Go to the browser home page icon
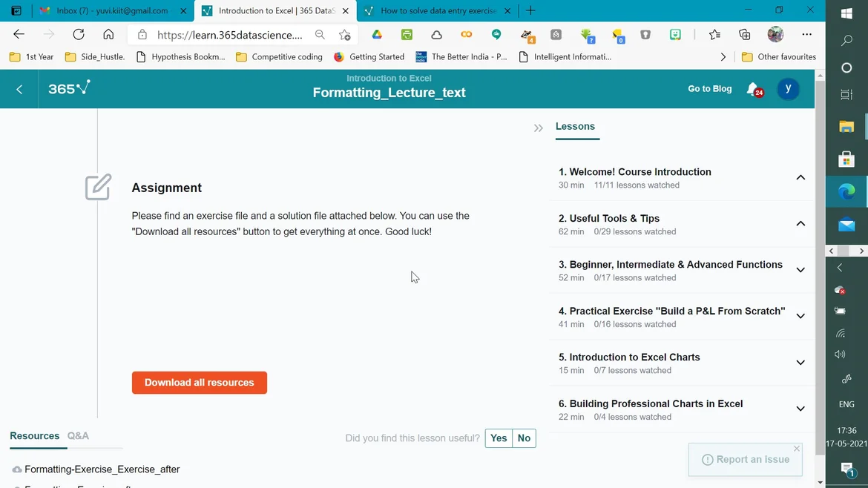The height and width of the screenshot is (488, 868). coord(108,34)
